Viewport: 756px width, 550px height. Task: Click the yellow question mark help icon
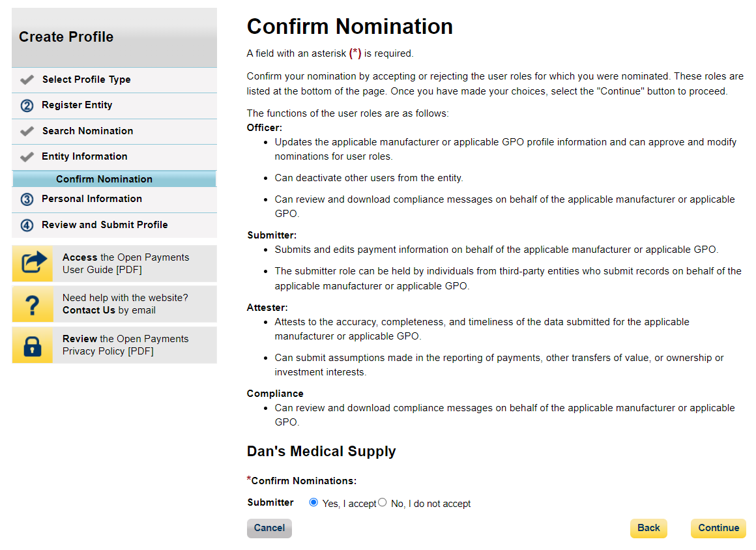point(33,304)
